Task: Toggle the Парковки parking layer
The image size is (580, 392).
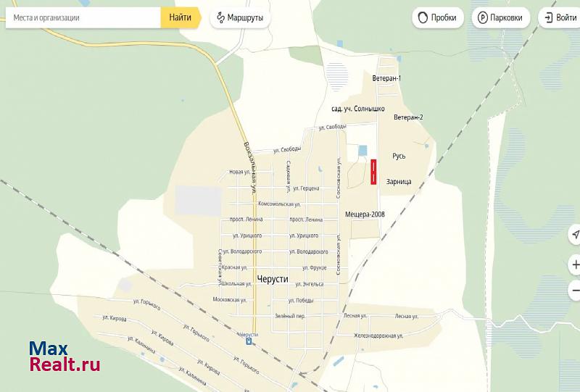Action: (500, 17)
